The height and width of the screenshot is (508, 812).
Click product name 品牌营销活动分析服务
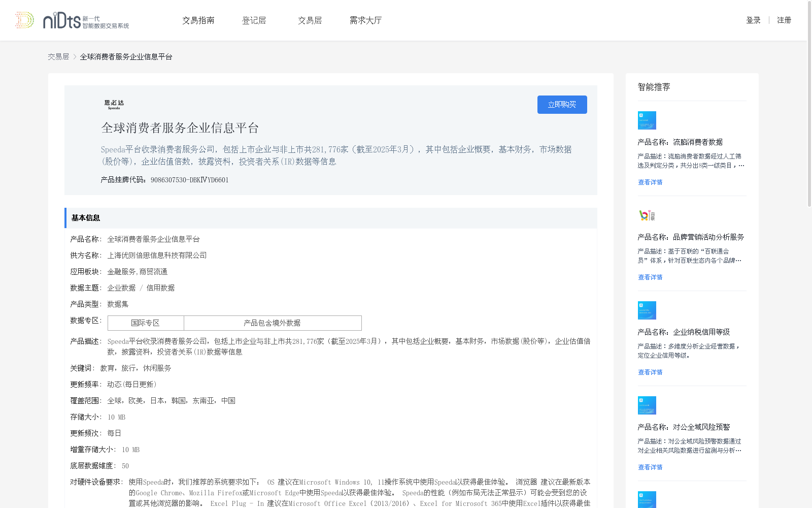pos(708,237)
